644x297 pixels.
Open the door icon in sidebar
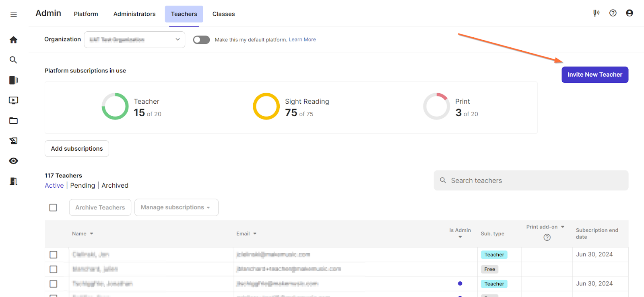point(13,181)
